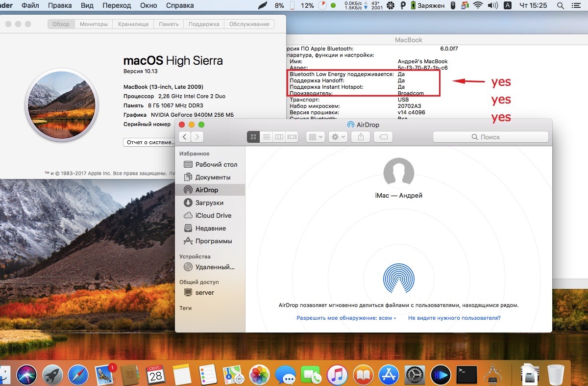
Task: Switch to the Мониторы tab
Action: click(x=93, y=24)
